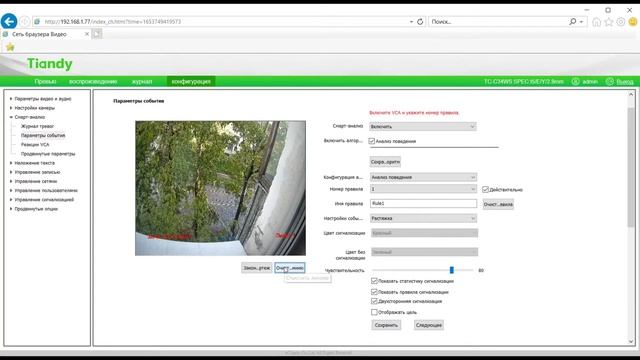The image size is (640, 360).
Task: Click the clear lines button below video
Action: click(x=290, y=268)
